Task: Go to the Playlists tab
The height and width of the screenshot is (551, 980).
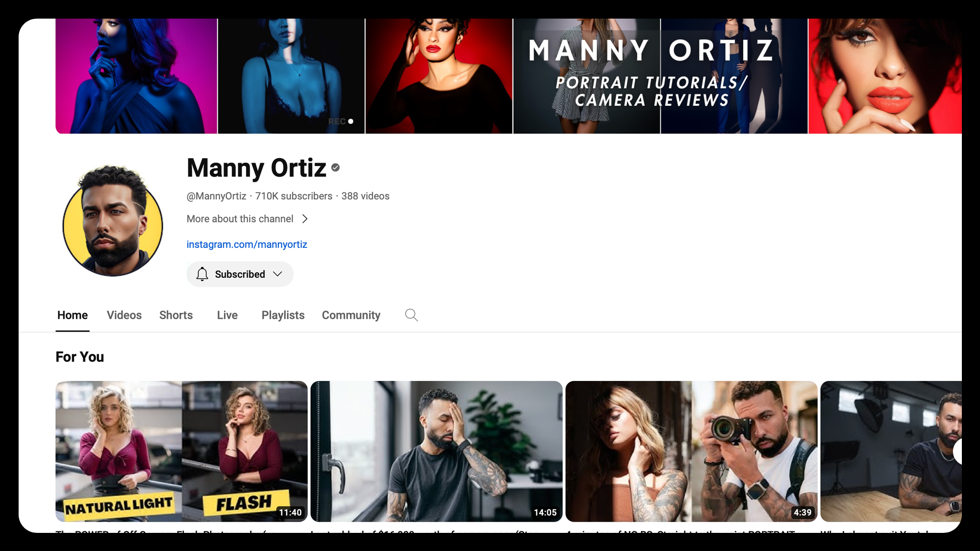Action: pos(283,315)
